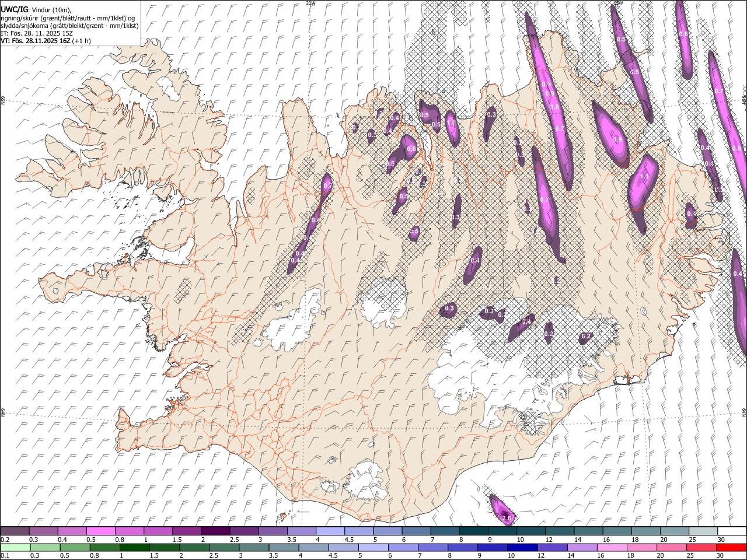Click the pale green 0.1 swatch in lower rain scale

click(15, 548)
